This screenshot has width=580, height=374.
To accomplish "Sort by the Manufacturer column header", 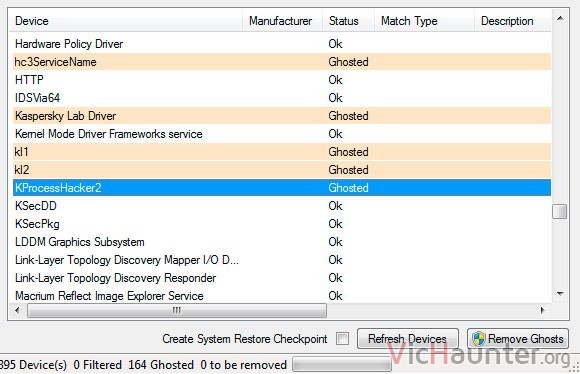I will (x=282, y=21).
